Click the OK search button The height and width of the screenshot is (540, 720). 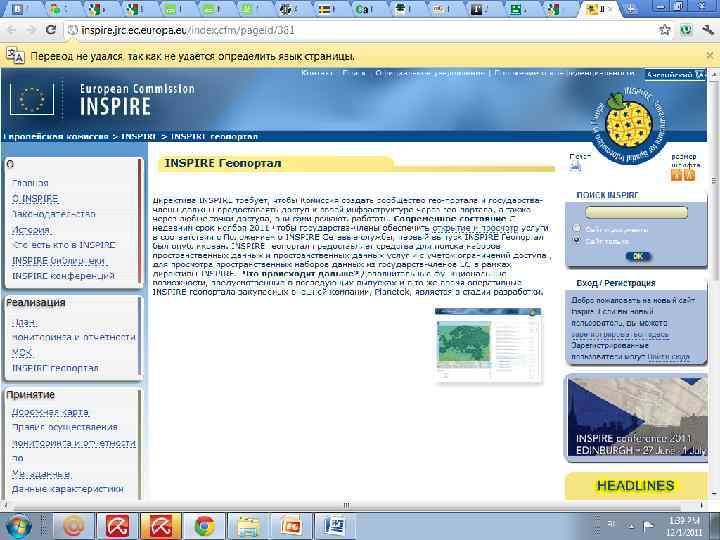(638, 256)
